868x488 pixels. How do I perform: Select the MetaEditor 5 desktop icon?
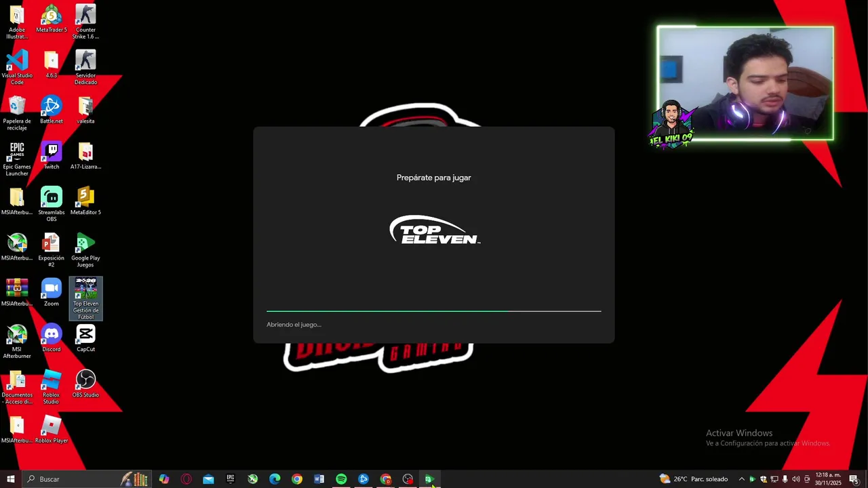point(85,201)
